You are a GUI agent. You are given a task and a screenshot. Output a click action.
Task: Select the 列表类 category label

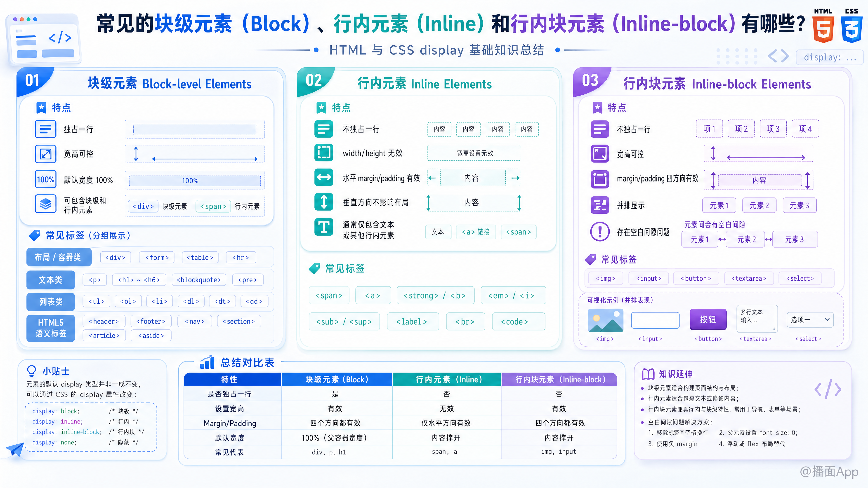point(51,302)
